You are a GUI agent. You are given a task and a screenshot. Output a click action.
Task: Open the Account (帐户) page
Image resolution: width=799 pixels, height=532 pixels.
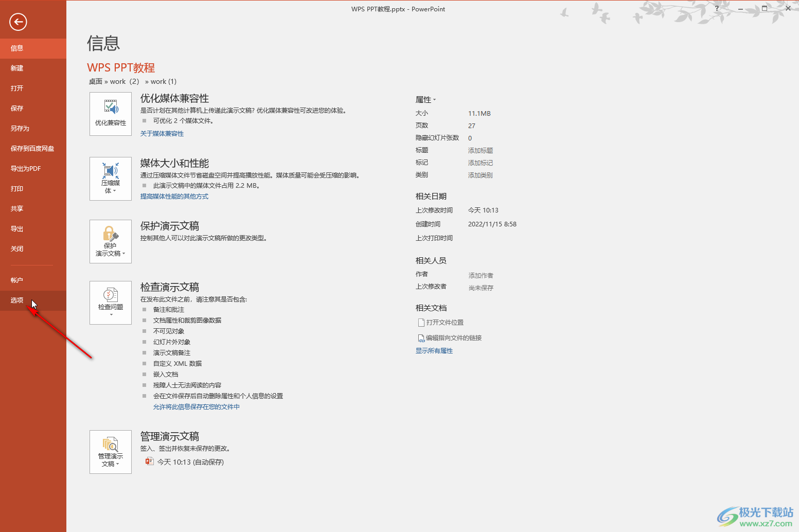[33, 280]
